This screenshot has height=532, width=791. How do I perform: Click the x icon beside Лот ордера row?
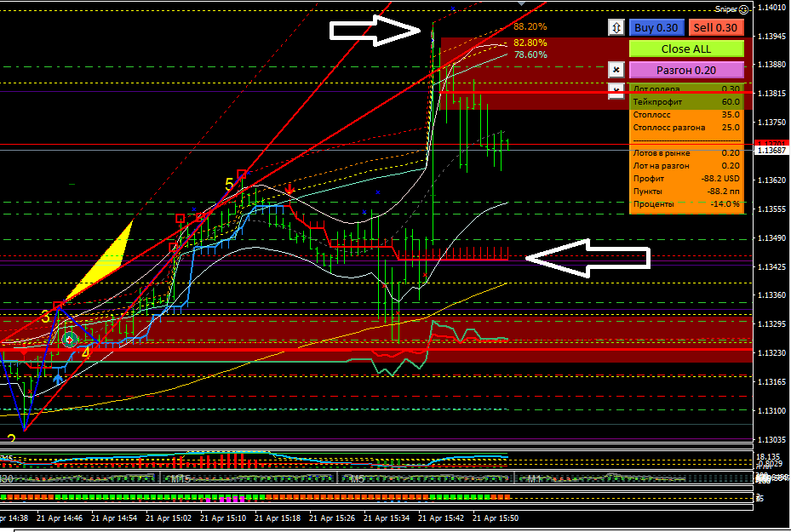pyautogui.click(x=616, y=91)
